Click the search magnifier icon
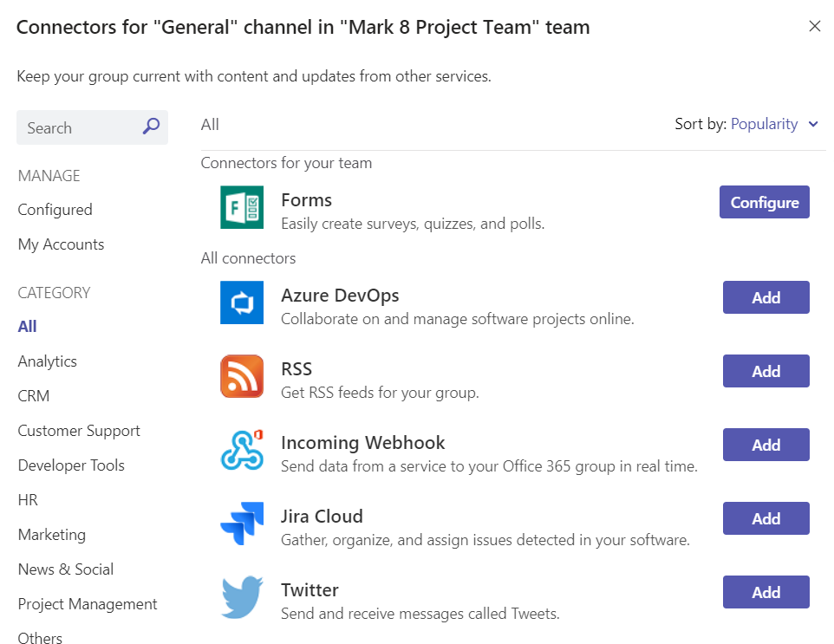 (151, 127)
